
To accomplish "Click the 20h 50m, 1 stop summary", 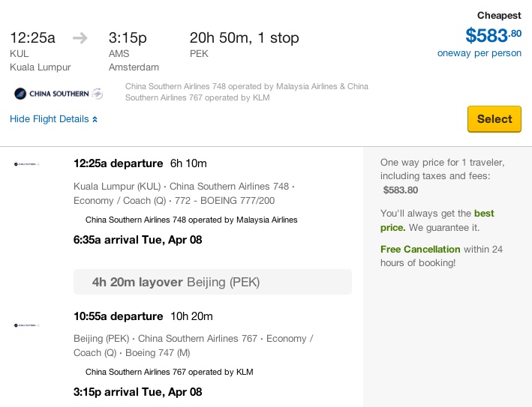I will (x=245, y=37).
